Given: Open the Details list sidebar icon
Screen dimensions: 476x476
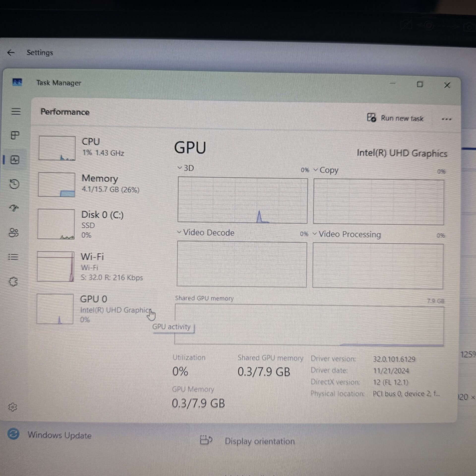Looking at the screenshot, I should coord(13,257).
